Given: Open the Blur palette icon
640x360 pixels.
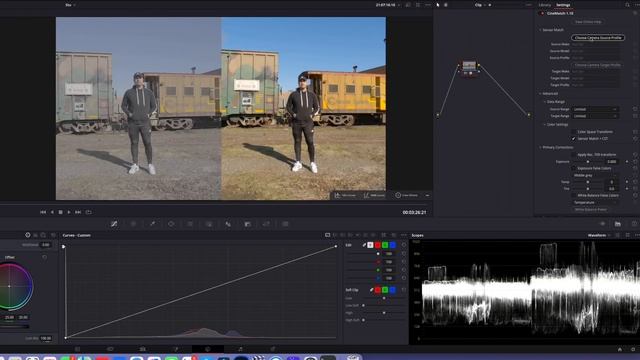Looking at the screenshot, I should coord(228,224).
